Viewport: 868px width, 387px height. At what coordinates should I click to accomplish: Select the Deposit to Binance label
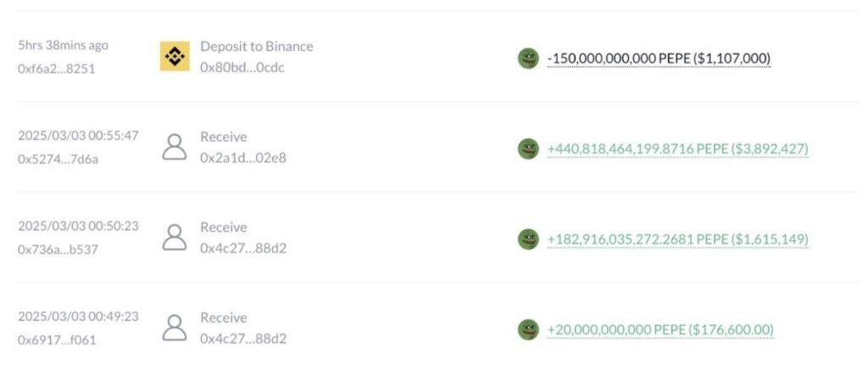(x=257, y=47)
